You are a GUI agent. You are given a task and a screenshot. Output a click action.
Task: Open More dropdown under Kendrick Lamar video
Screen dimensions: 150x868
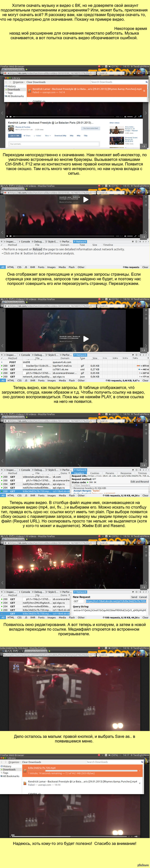coord(47,135)
